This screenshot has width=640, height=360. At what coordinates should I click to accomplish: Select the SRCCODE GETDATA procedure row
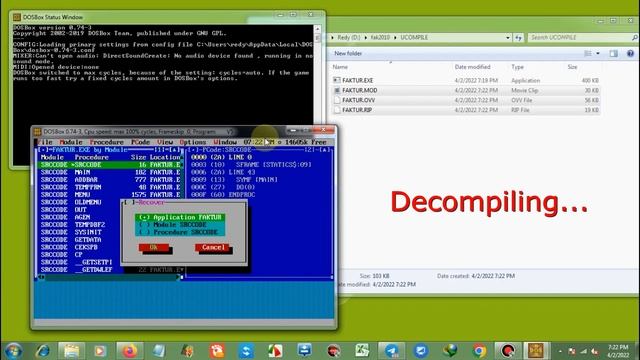click(x=80, y=240)
